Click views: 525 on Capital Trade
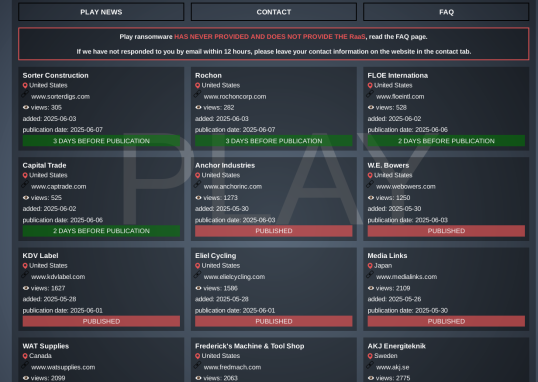This screenshot has height=382, width=538. [46, 198]
